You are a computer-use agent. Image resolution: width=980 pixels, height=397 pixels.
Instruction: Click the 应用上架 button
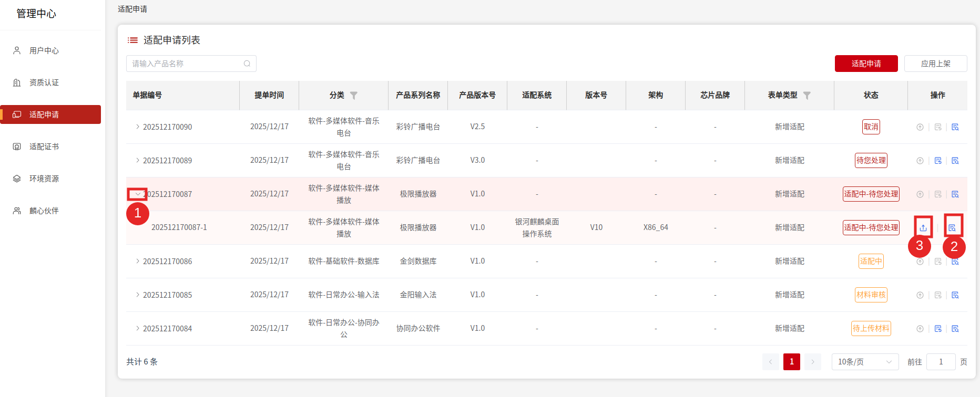[x=935, y=64]
